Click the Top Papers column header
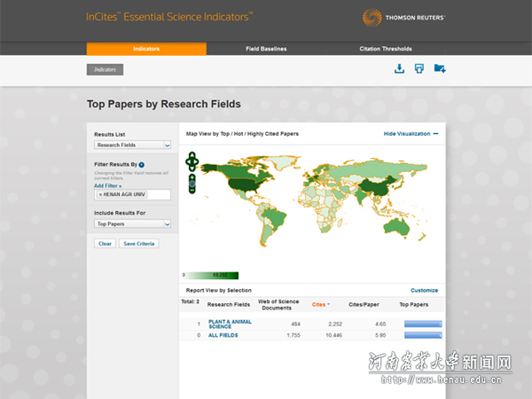532x399 pixels. tap(413, 305)
